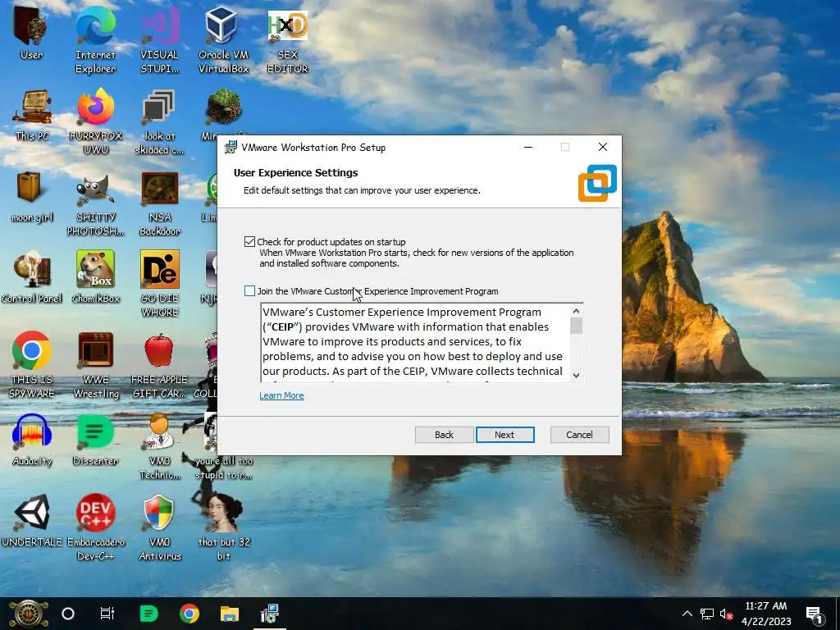Image resolution: width=840 pixels, height=630 pixels.
Task: Select the GO DIE WHORE icon
Action: [x=160, y=284]
